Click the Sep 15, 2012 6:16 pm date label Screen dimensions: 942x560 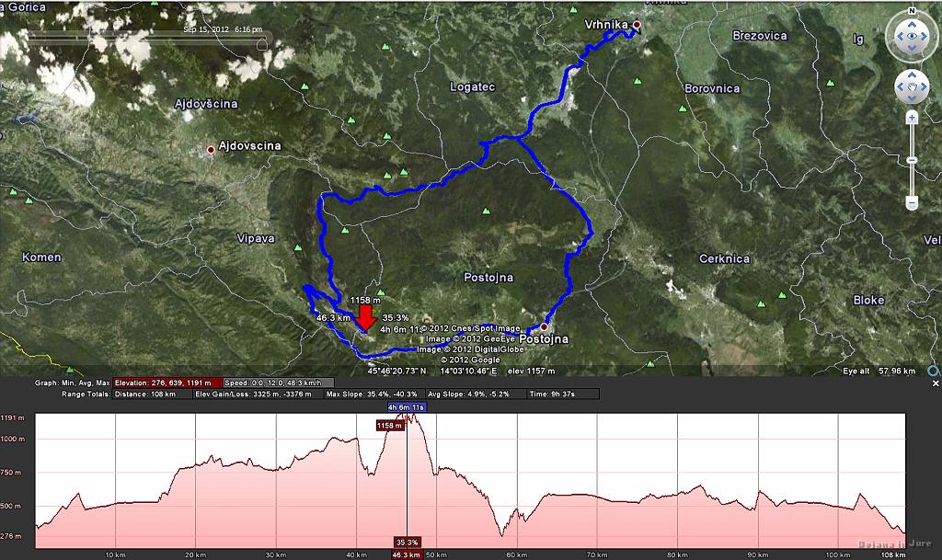point(223,29)
